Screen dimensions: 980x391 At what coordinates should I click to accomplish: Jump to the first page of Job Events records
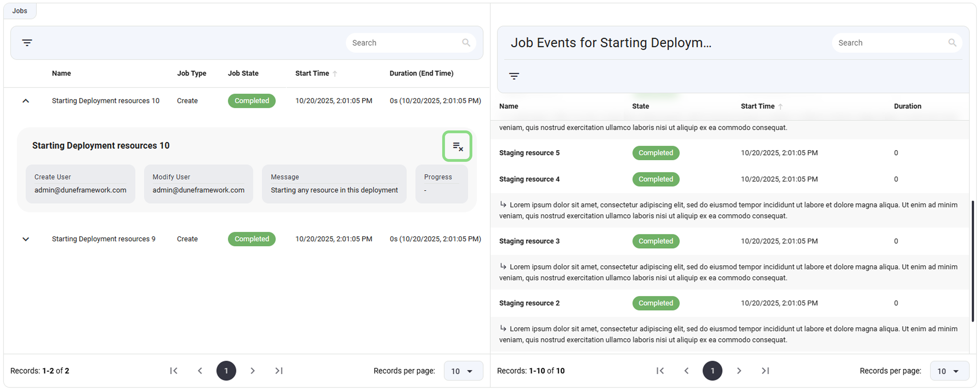coord(661,370)
